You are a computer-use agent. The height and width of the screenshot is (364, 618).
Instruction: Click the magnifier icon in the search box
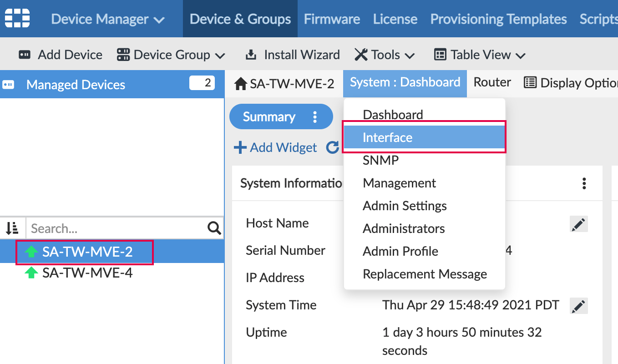tap(214, 228)
